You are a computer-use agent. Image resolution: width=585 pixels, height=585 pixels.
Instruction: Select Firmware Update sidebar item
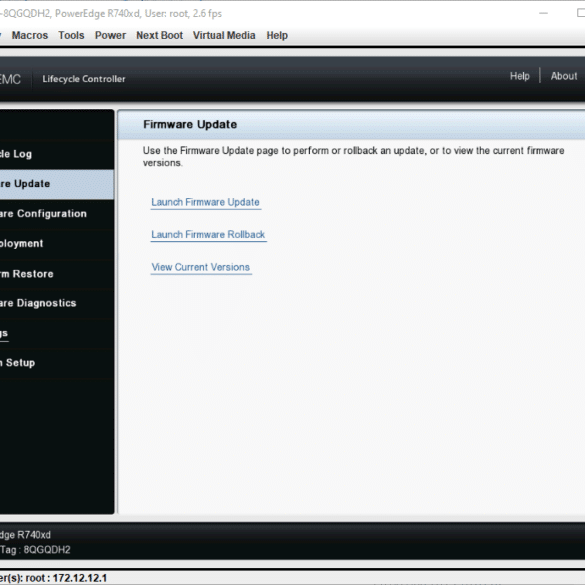57,184
